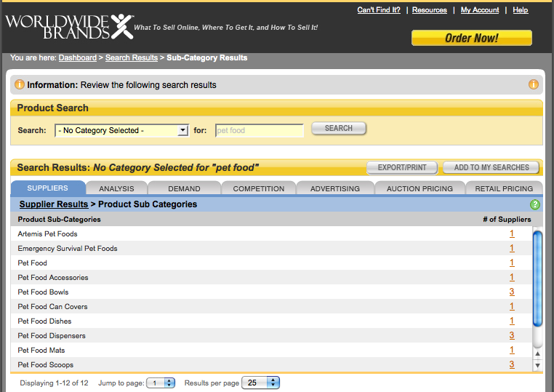Open the Can't Find It? link
Image resolution: width=554 pixels, height=392 pixels.
378,10
